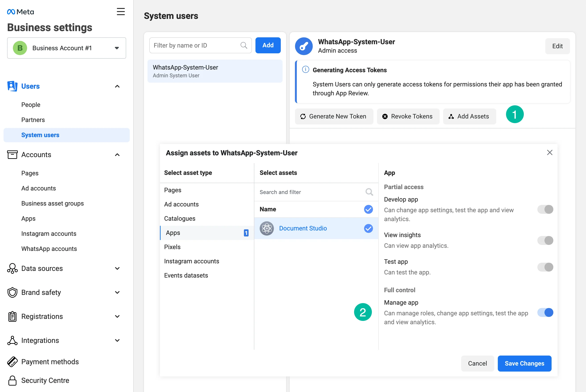Click the Users section icon
586x392 pixels.
click(12, 86)
